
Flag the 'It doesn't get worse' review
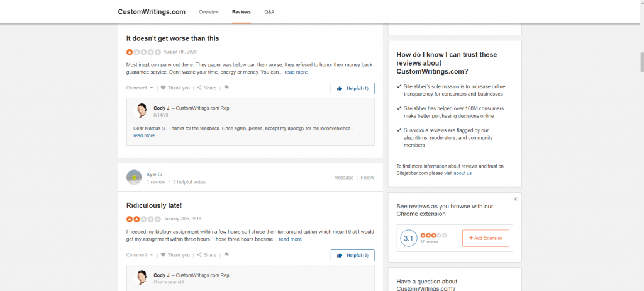click(x=226, y=88)
